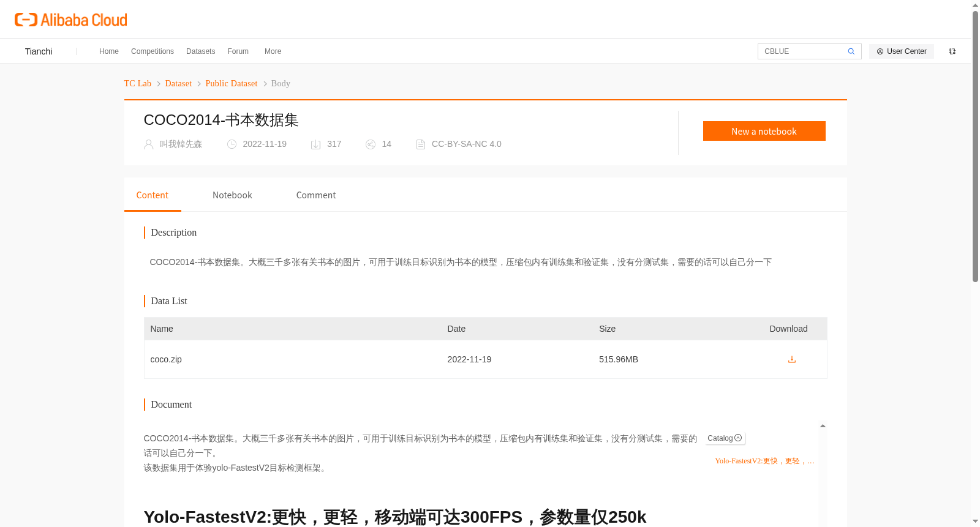Go to Public Dataset breadcrumb
Viewport: 980px width, 527px height.
tap(232, 84)
